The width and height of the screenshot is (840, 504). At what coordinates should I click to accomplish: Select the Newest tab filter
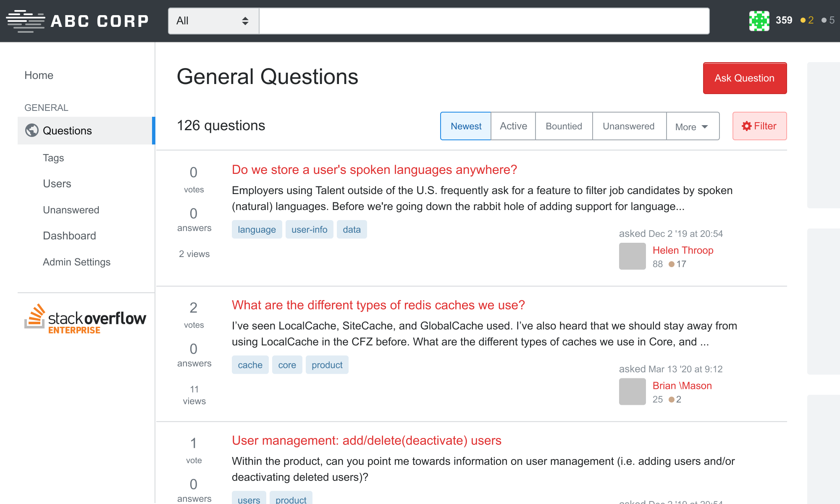click(466, 126)
